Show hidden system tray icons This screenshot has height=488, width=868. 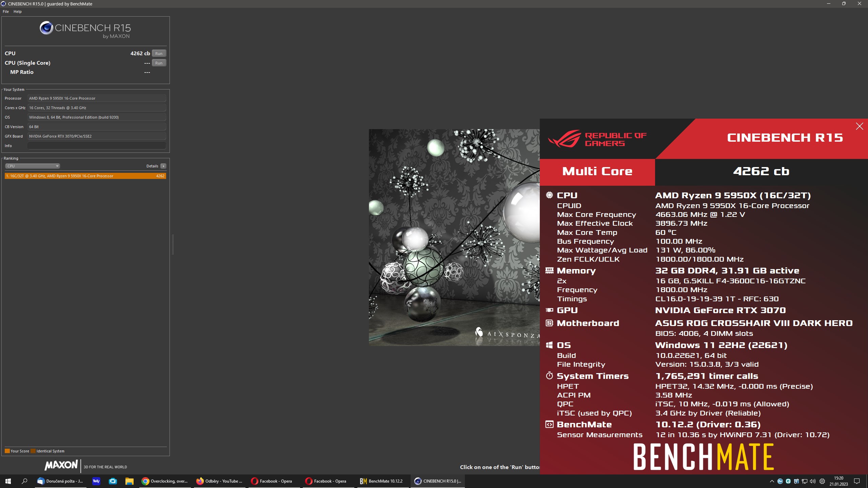click(x=772, y=481)
